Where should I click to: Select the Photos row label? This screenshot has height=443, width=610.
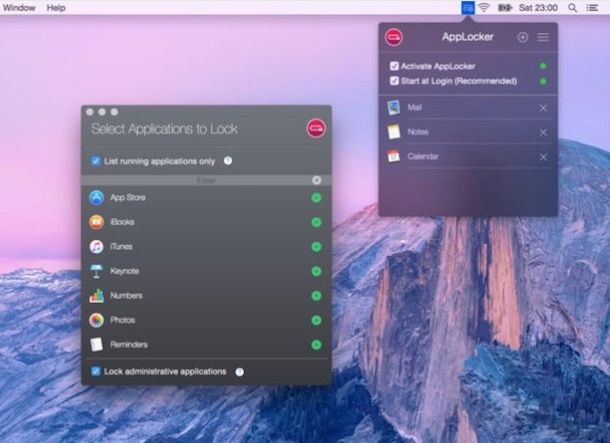[x=123, y=320]
